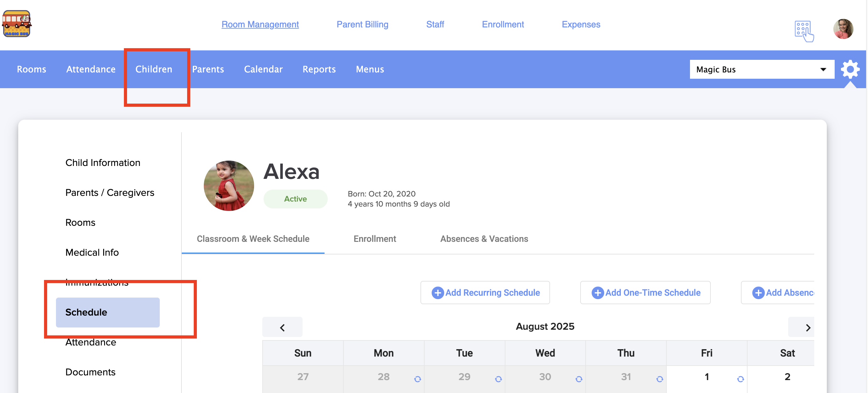868x393 pixels.
Task: Open the Enrollment tab under Alexa
Action: pos(374,238)
